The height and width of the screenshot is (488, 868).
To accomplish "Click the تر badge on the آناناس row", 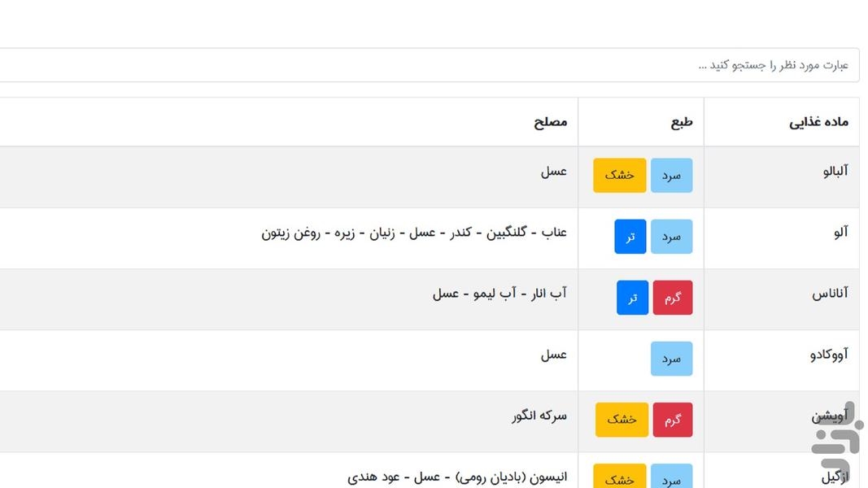I will [x=632, y=298].
